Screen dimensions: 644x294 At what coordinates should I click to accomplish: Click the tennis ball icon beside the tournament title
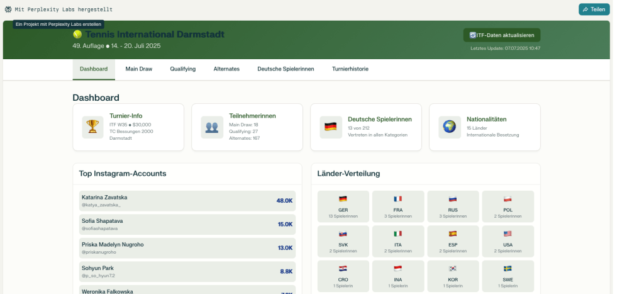click(x=77, y=35)
